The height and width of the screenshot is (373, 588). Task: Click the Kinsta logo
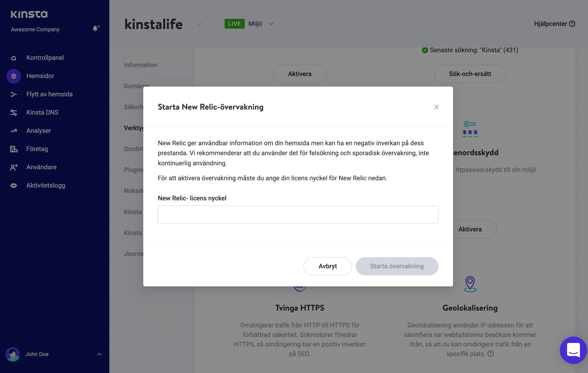click(29, 14)
